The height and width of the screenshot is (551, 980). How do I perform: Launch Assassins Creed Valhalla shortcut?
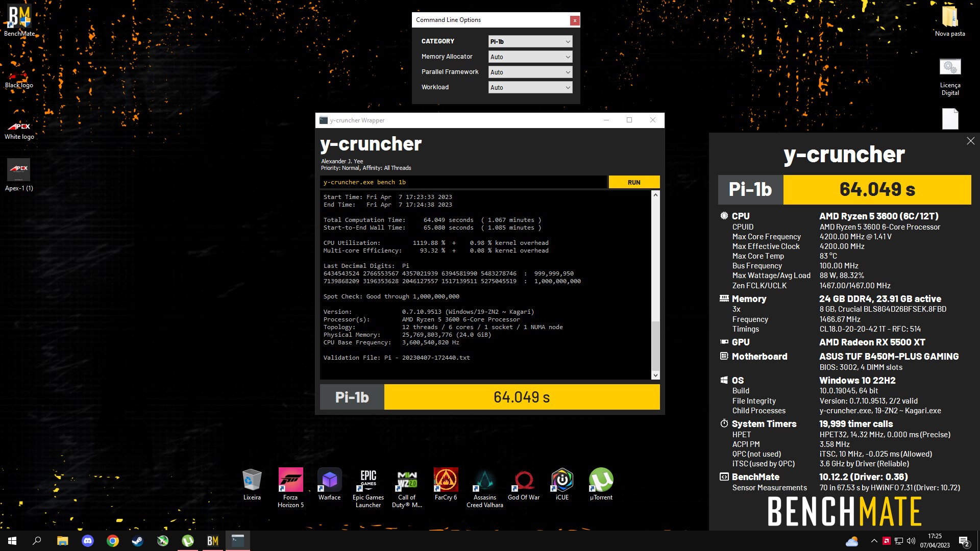coord(484,488)
